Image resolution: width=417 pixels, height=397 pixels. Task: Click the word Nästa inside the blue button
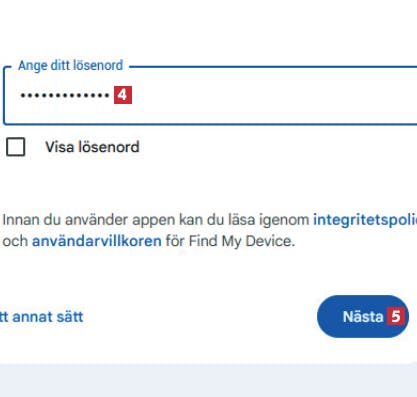[x=363, y=316]
